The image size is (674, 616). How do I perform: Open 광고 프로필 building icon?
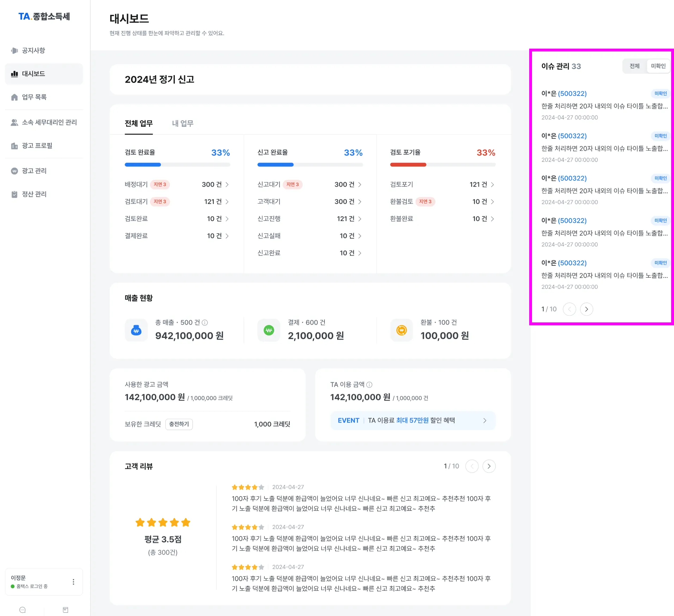[x=14, y=146]
